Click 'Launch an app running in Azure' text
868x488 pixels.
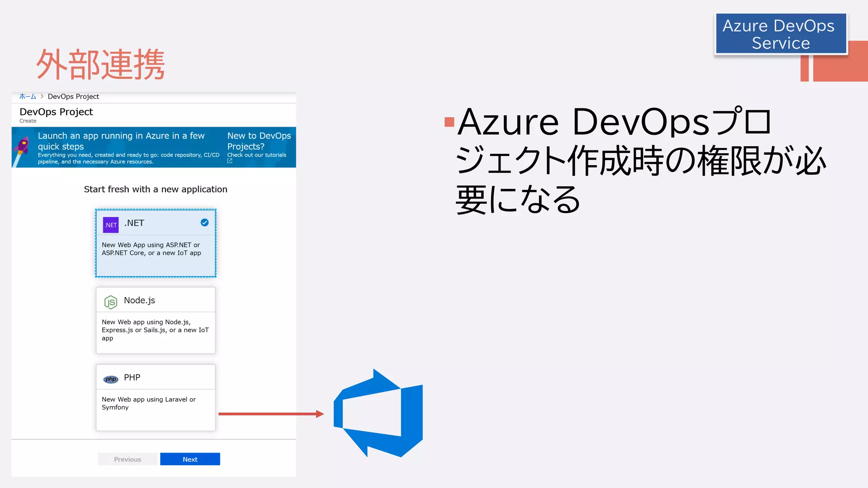121,141
